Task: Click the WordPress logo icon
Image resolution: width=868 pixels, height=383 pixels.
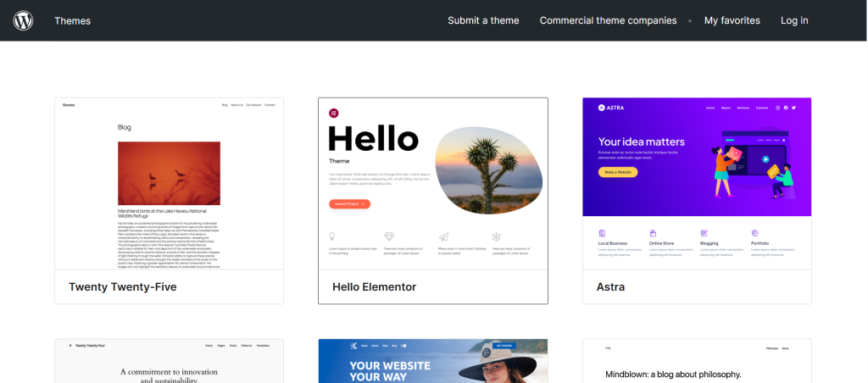Action: [23, 20]
